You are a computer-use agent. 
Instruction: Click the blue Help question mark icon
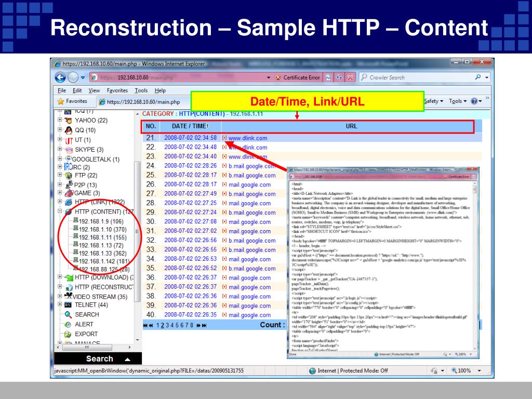pos(474,101)
